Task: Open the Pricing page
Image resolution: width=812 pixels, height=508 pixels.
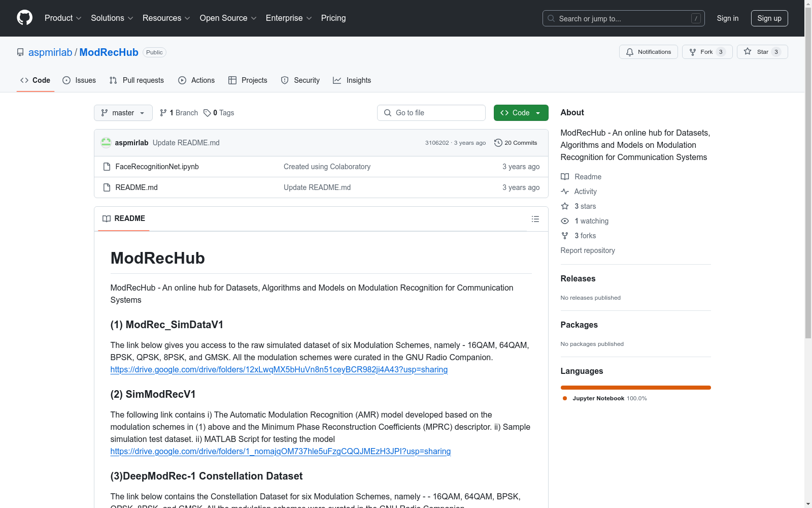Action: pyautogui.click(x=333, y=18)
